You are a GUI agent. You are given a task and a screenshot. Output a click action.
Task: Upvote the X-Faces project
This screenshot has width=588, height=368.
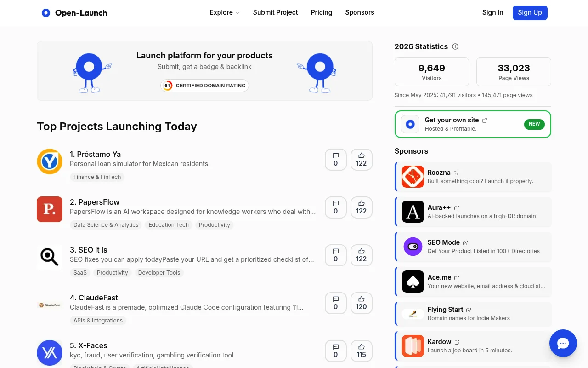362,351
